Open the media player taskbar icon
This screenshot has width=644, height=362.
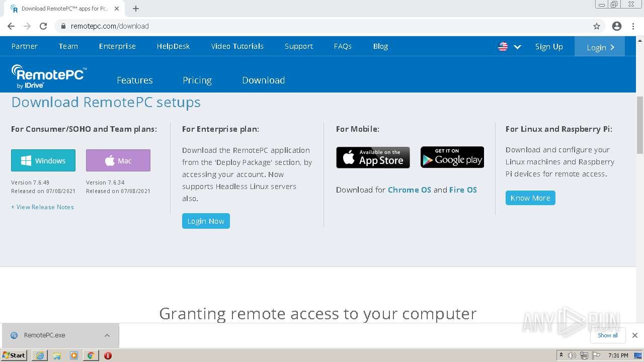click(x=74, y=355)
